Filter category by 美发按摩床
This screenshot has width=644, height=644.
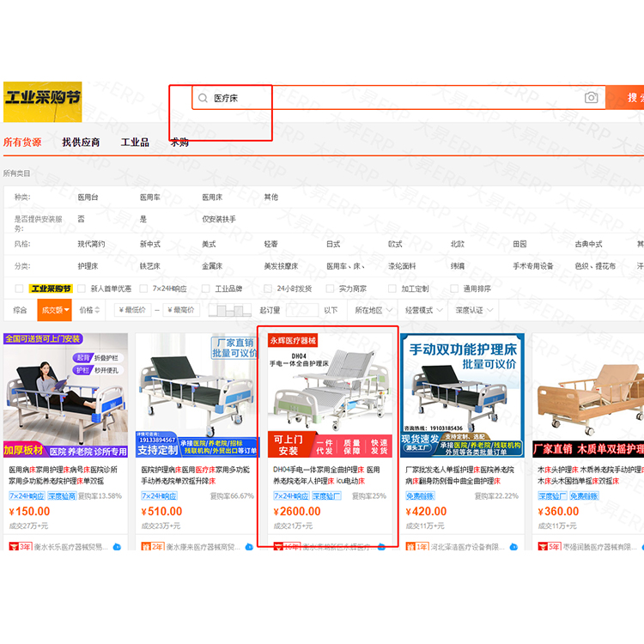tap(281, 266)
